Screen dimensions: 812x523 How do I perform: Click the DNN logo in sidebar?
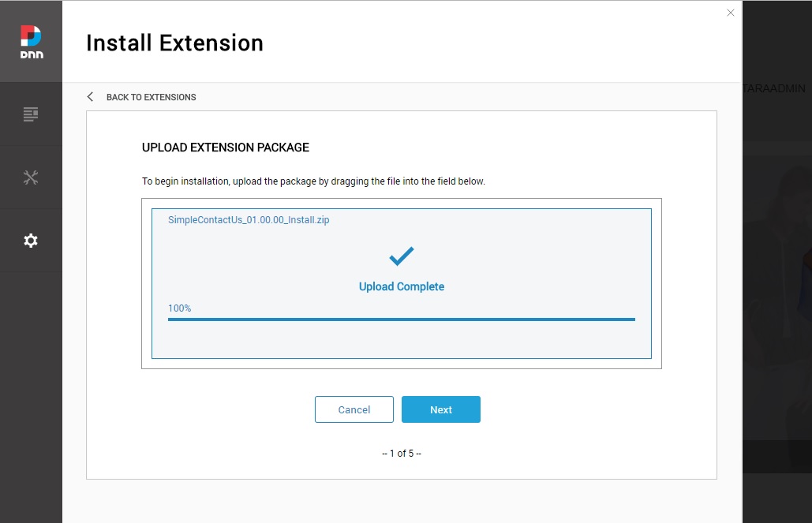[31, 42]
